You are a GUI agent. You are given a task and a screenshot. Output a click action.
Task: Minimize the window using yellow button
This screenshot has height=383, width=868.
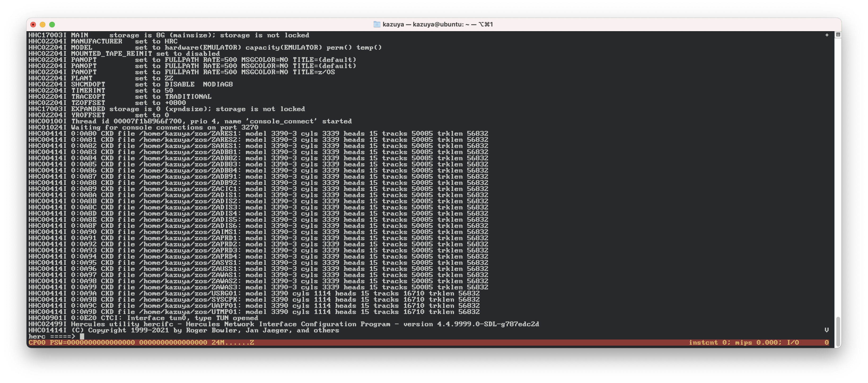pyautogui.click(x=43, y=24)
